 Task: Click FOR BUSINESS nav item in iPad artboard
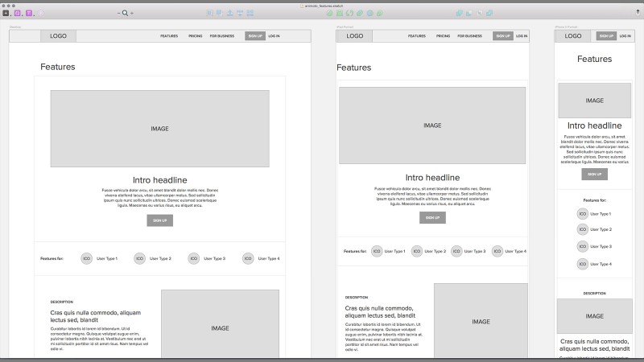(x=470, y=36)
